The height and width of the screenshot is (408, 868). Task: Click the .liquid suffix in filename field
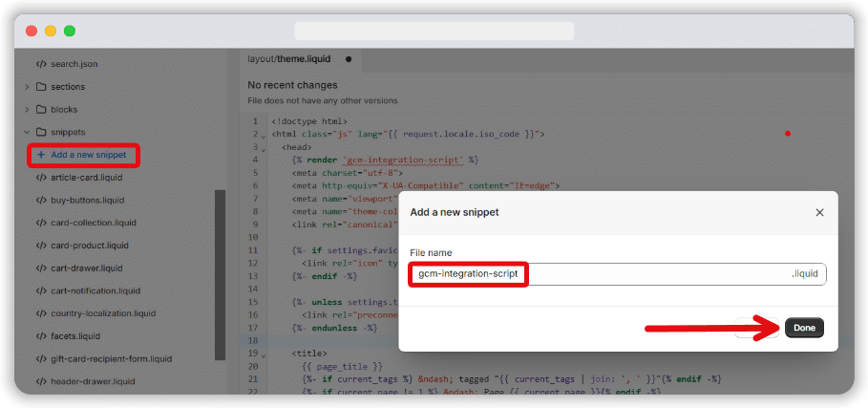tap(804, 274)
